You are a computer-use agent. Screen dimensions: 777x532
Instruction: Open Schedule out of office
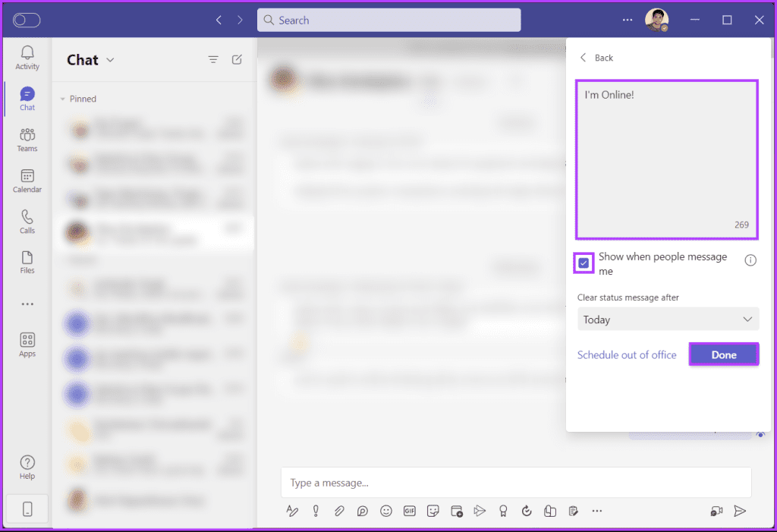pyautogui.click(x=627, y=354)
